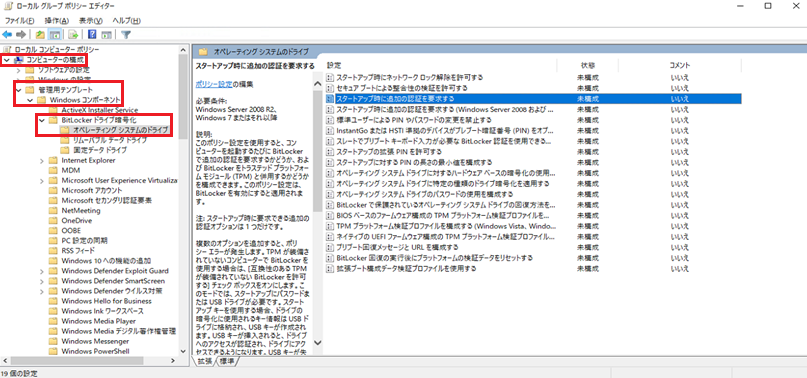Click setting icon for プリブート回復メッセージと URL を構成する
The image size is (807, 378).
(330, 247)
